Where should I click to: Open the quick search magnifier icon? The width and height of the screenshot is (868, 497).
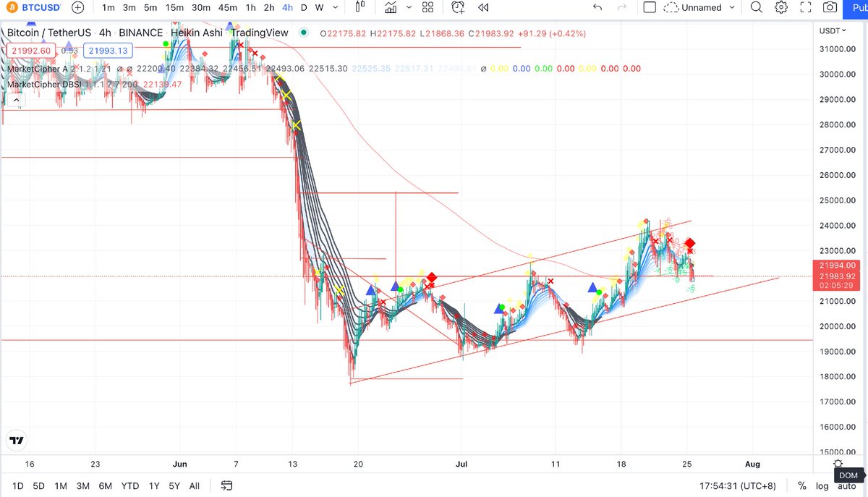(x=756, y=7)
